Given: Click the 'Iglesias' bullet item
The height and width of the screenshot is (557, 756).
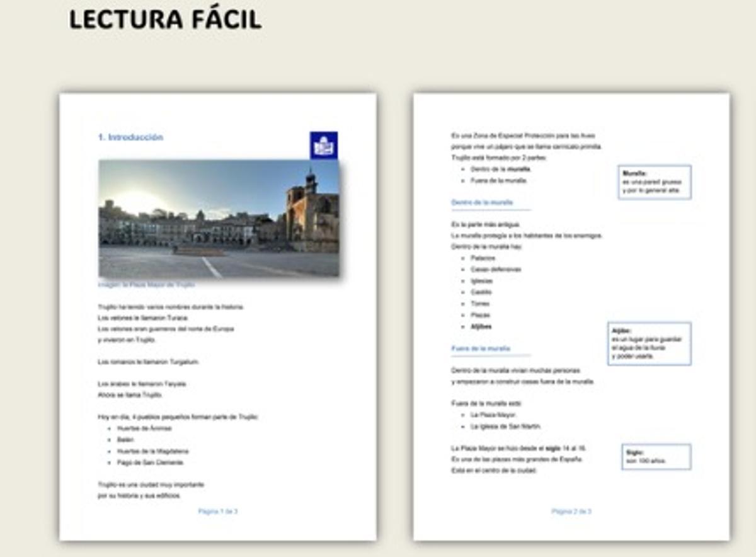Looking at the screenshot, I should 481,281.
